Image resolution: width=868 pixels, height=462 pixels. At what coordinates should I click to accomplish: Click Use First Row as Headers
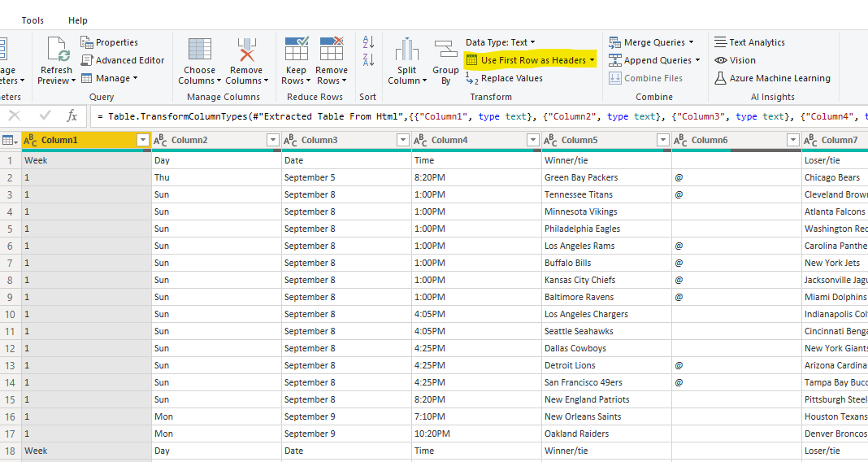532,60
